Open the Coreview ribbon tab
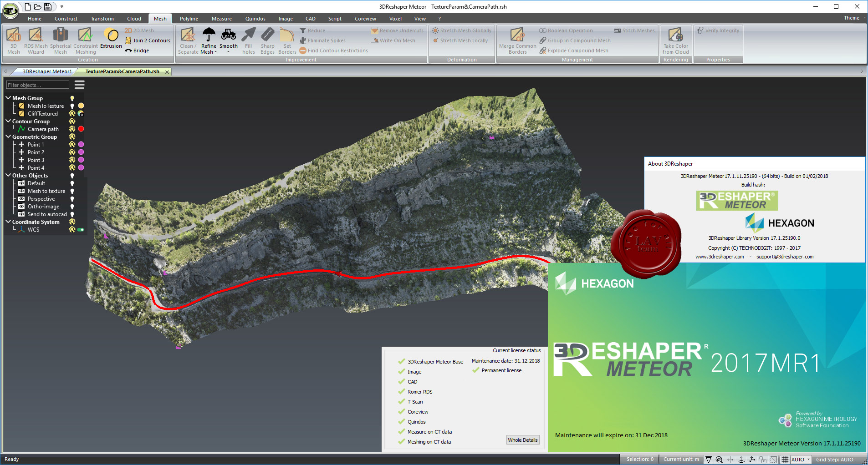The width and height of the screenshot is (868, 465). tap(365, 19)
